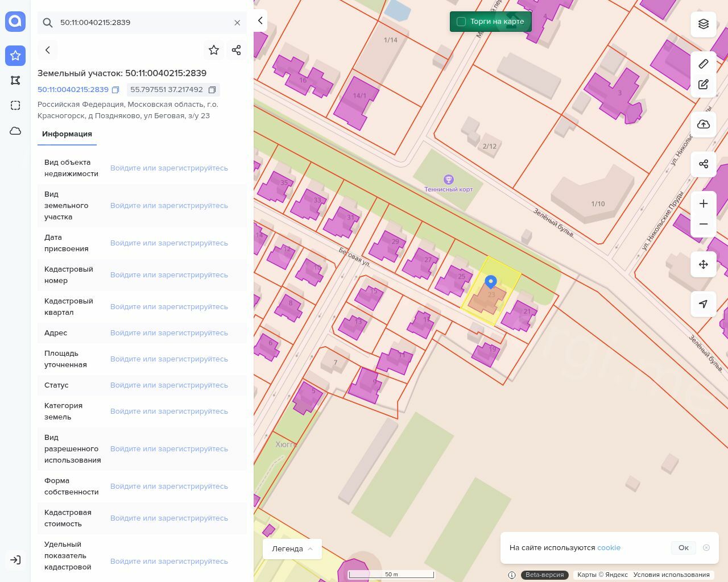Open login from sidebar bottom icon
This screenshot has height=582, width=728.
15,560
